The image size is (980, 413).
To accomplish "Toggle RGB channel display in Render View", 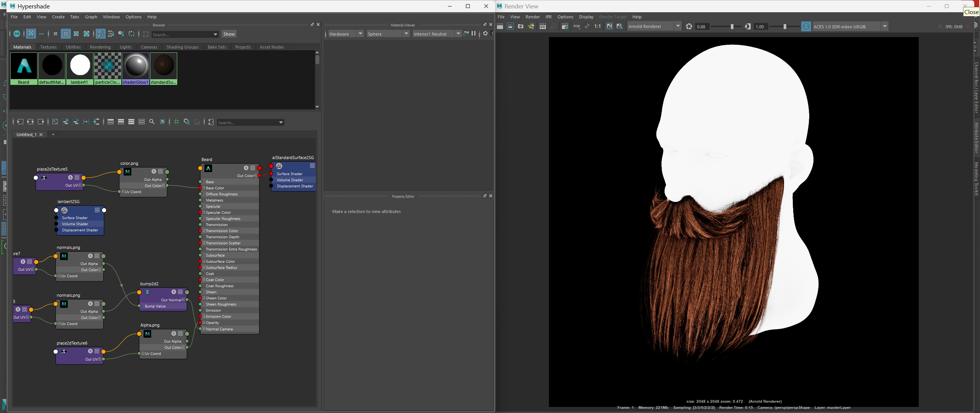I will [577, 26].
